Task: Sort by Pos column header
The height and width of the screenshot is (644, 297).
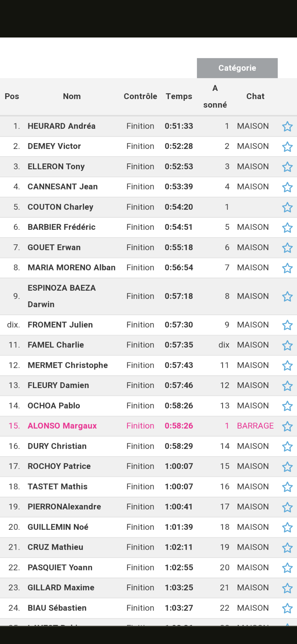Action: [12, 96]
